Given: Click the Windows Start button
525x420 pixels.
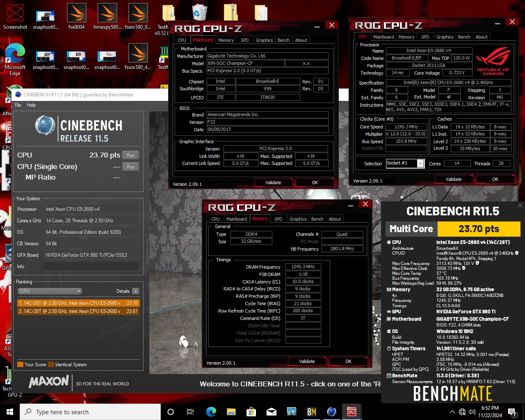Looking at the screenshot, I should [10, 412].
